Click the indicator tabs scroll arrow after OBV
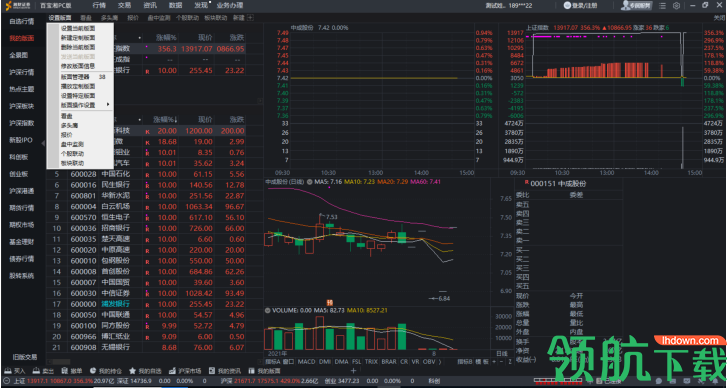 click(440, 362)
